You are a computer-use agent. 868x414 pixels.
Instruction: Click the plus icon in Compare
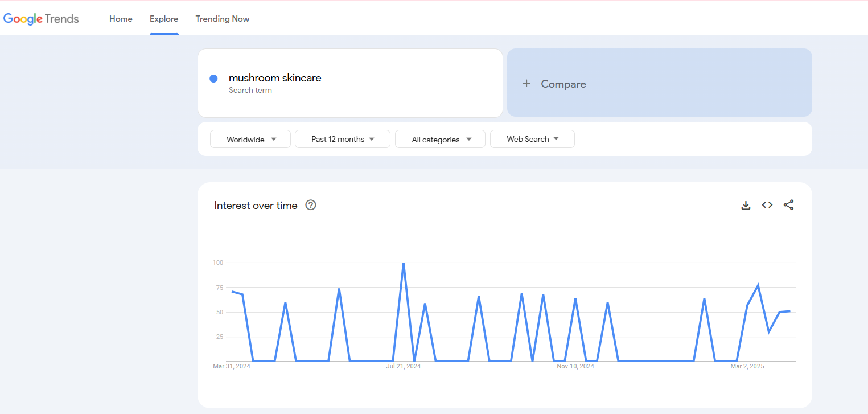(x=526, y=84)
